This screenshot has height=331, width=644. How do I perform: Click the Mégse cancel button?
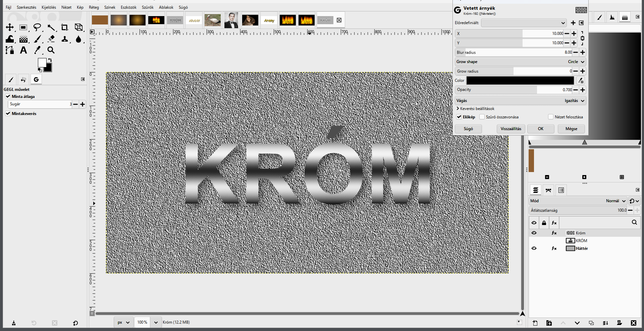coord(571,129)
